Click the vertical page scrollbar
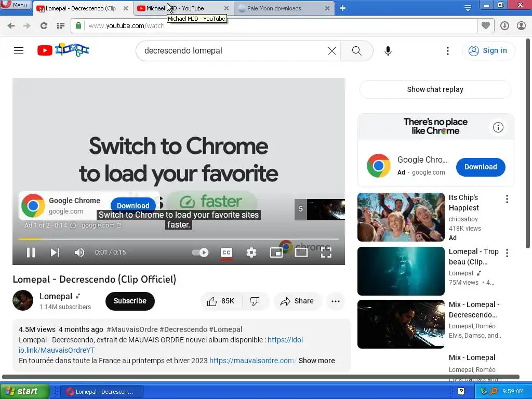Image resolution: width=532 pixels, height=399 pixels. click(528, 142)
